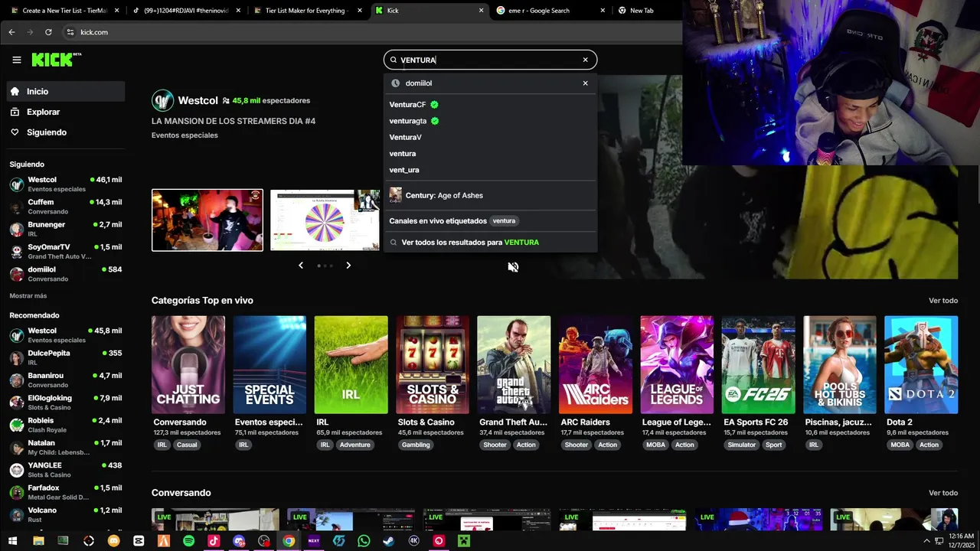Go back in browser
980x551 pixels.
11,32
